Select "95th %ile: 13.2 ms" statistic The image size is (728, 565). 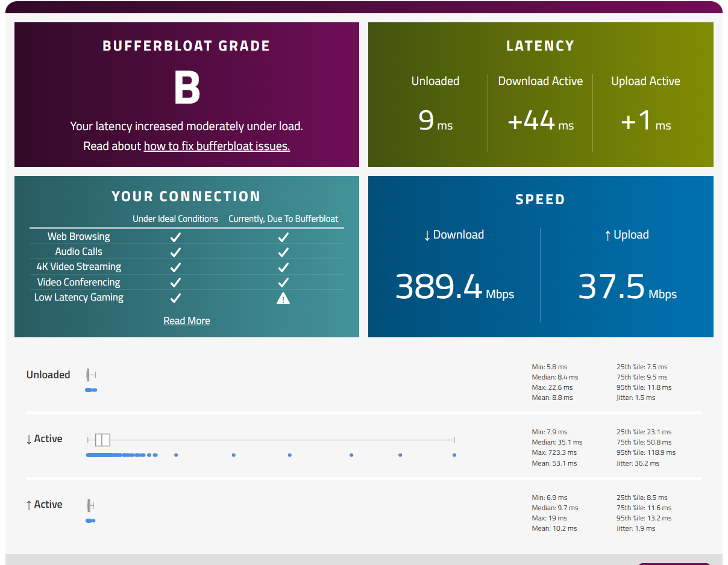[644, 518]
